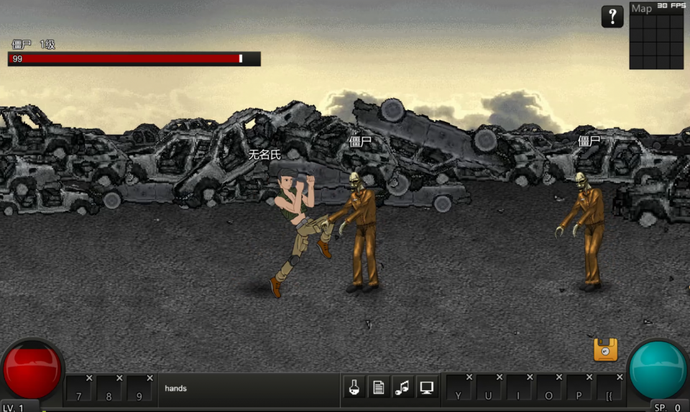Select item slot 9
690x412 pixels.
[139, 390]
